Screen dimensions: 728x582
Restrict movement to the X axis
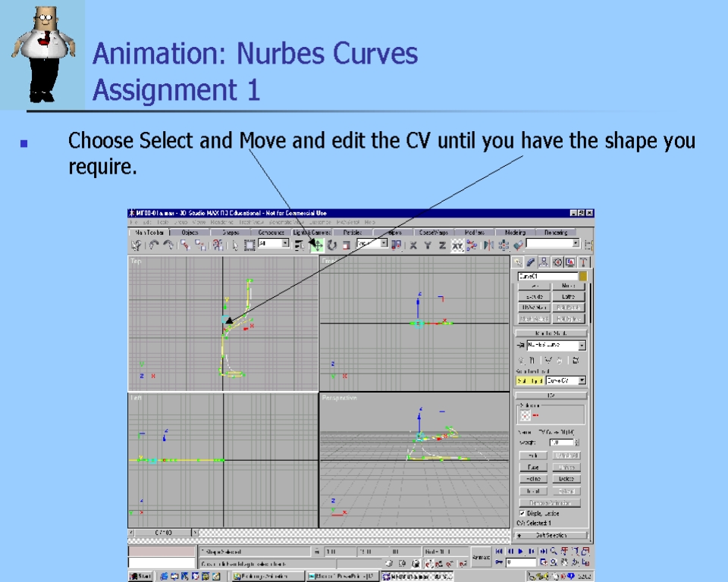tap(413, 245)
